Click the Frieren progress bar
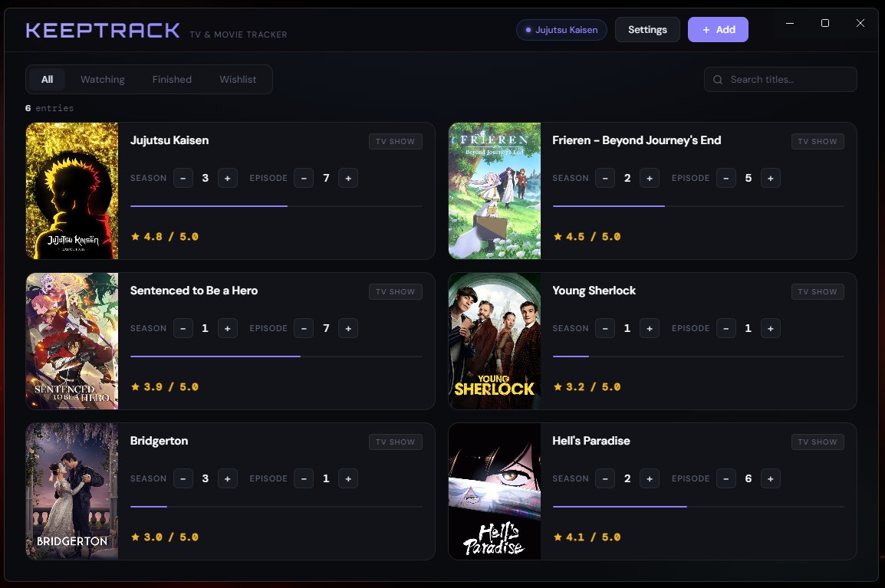Image resolution: width=885 pixels, height=588 pixels. tap(698, 206)
